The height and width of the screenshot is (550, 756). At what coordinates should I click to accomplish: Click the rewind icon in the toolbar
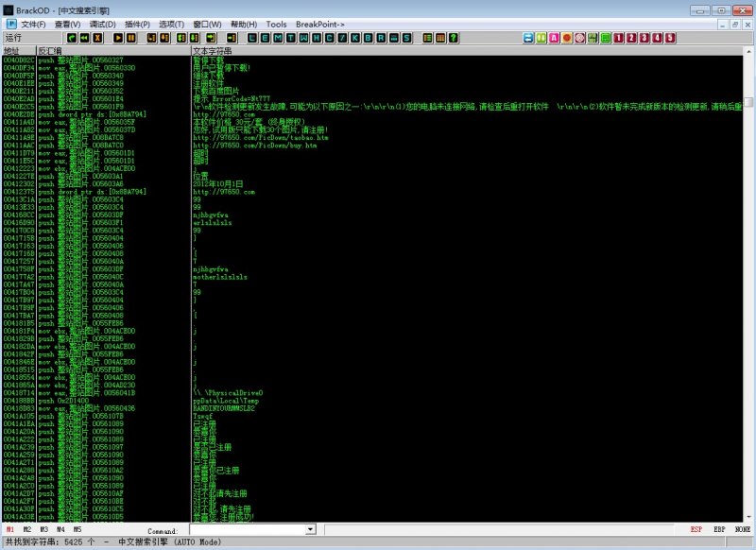(84, 38)
